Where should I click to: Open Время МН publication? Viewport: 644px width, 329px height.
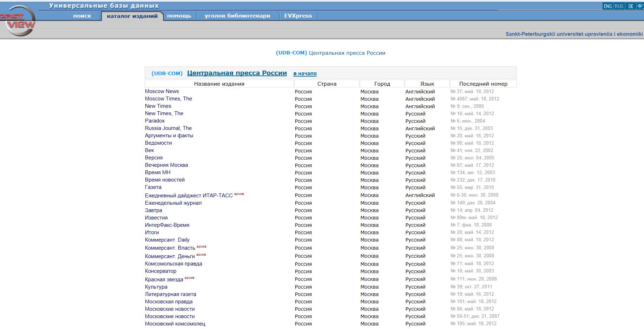pyautogui.click(x=158, y=172)
